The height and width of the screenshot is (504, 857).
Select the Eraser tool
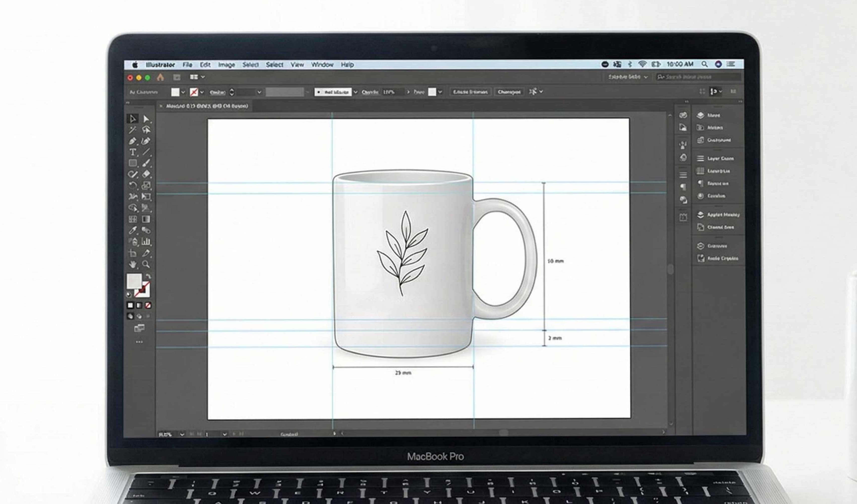[146, 174]
